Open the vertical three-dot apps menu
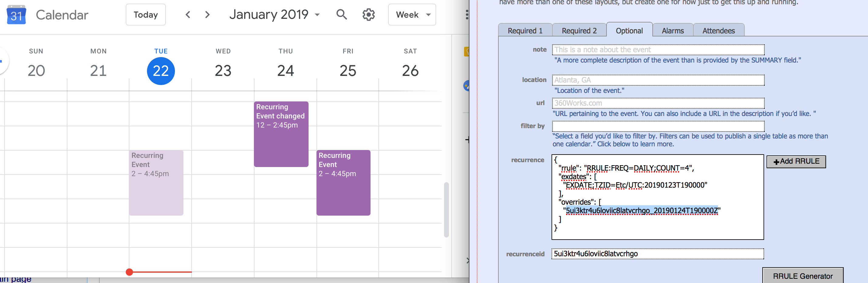868x283 pixels. tap(467, 15)
